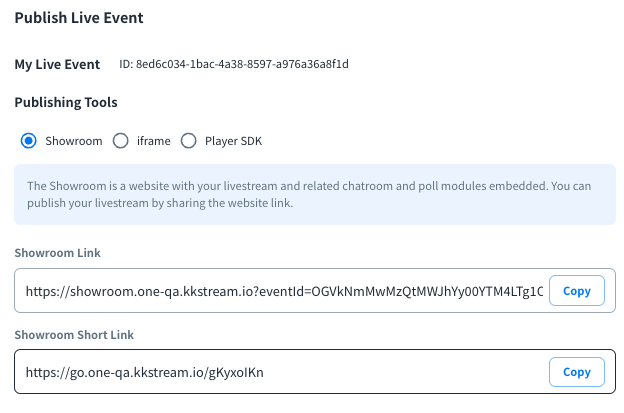Click the Showroom Link field label
The width and height of the screenshot is (624, 413).
coord(57,253)
